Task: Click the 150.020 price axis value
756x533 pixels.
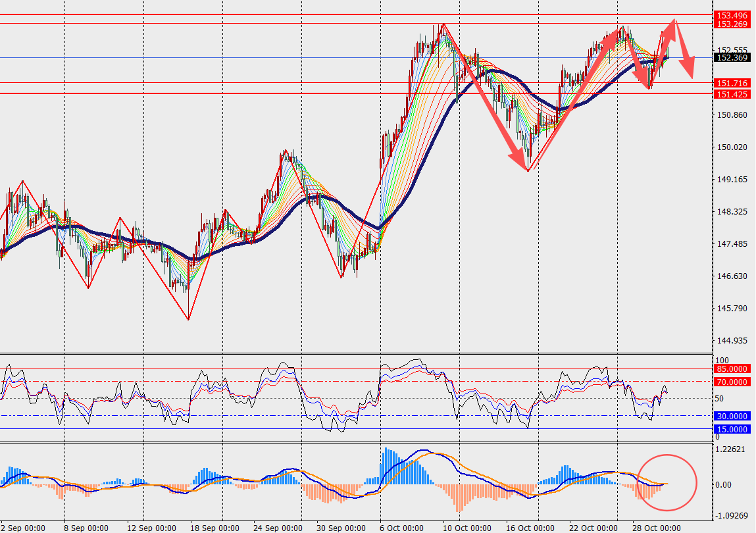Action: [x=730, y=147]
